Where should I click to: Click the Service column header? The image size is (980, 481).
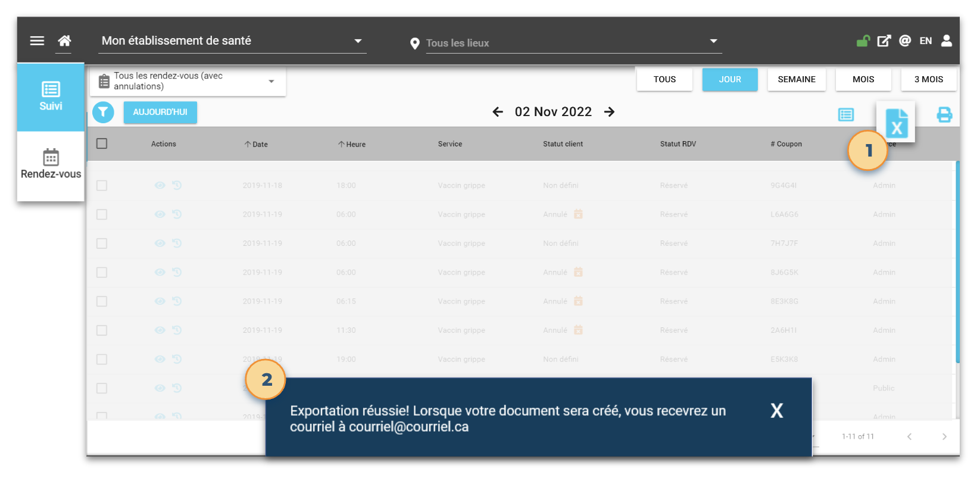click(x=450, y=144)
